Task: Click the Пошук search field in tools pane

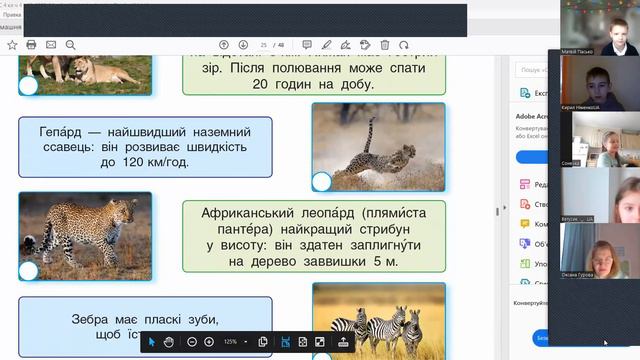Action: click(531, 70)
